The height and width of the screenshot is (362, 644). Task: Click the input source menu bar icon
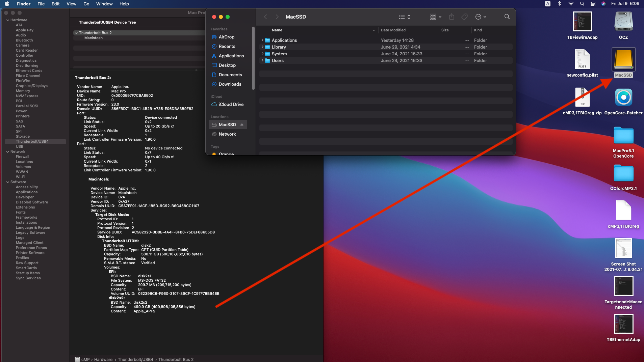click(x=548, y=4)
